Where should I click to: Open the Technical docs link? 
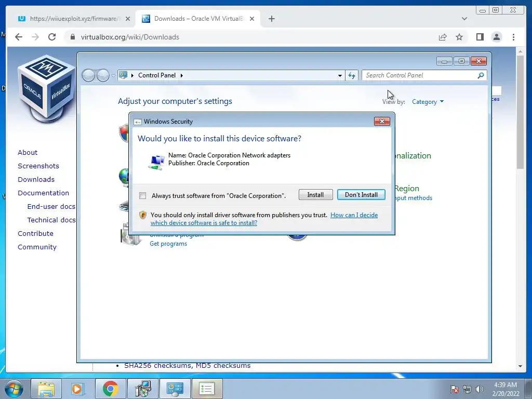[51, 220]
